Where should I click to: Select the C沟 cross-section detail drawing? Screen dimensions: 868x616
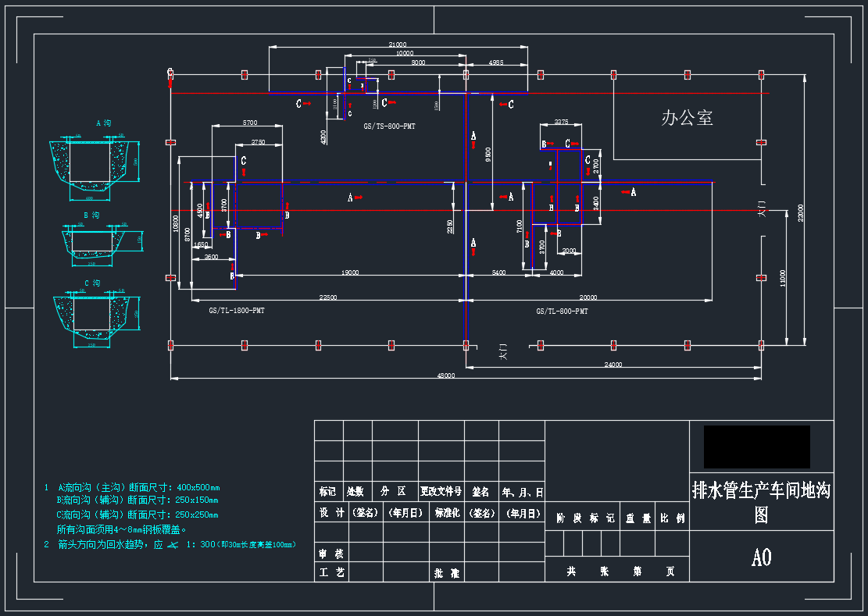95,316
